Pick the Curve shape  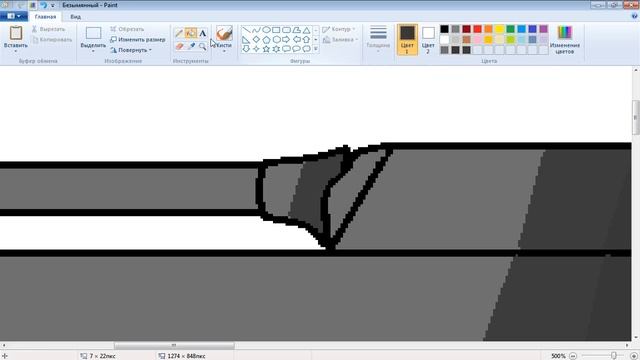click(x=256, y=30)
